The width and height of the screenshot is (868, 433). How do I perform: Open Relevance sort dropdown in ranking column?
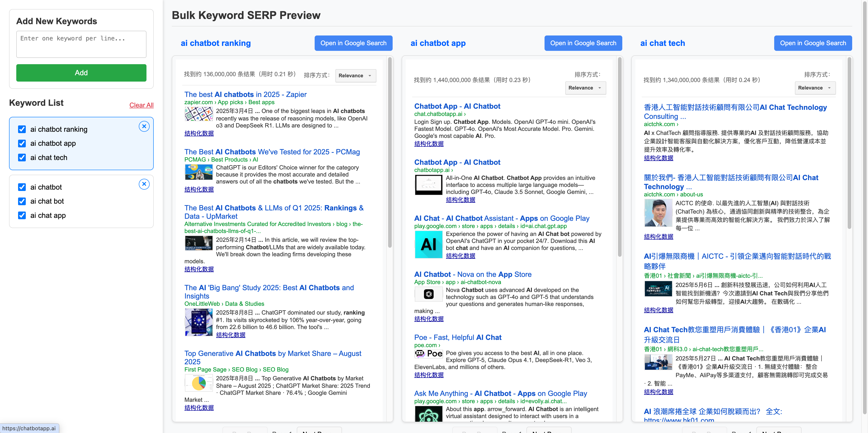pyautogui.click(x=356, y=75)
